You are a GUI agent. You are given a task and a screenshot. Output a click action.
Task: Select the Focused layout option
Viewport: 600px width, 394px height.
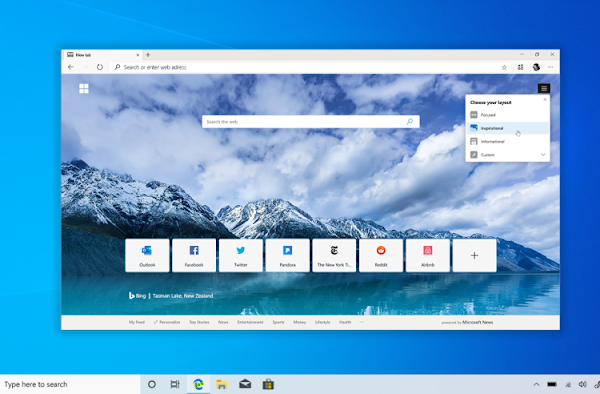point(507,115)
